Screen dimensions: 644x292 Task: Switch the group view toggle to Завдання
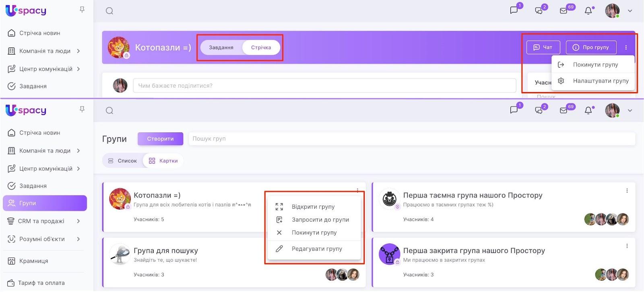coord(221,47)
